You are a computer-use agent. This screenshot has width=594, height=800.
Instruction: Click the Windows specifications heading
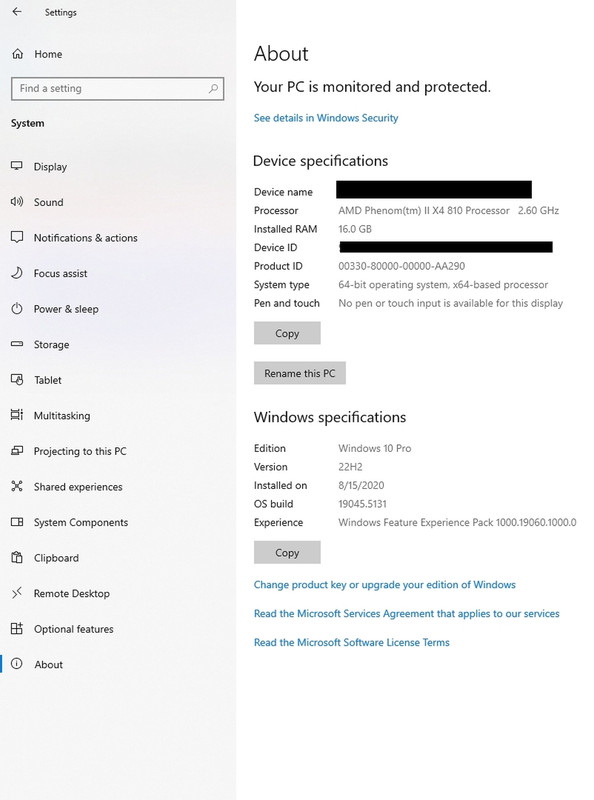[330, 417]
